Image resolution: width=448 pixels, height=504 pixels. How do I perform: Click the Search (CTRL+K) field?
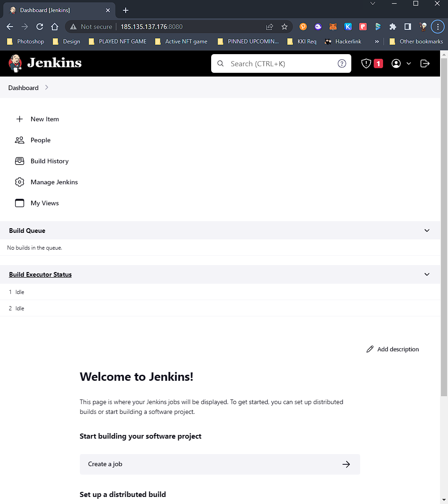(x=280, y=63)
